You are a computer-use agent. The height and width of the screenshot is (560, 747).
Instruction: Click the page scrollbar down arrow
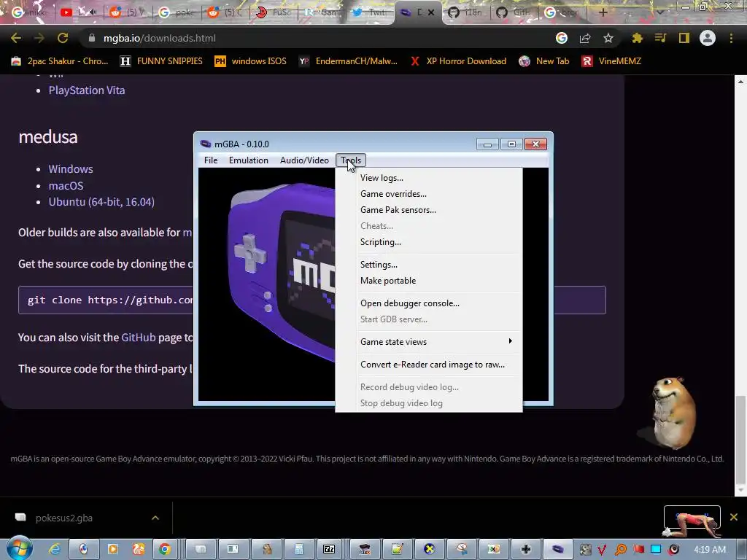[740, 491]
